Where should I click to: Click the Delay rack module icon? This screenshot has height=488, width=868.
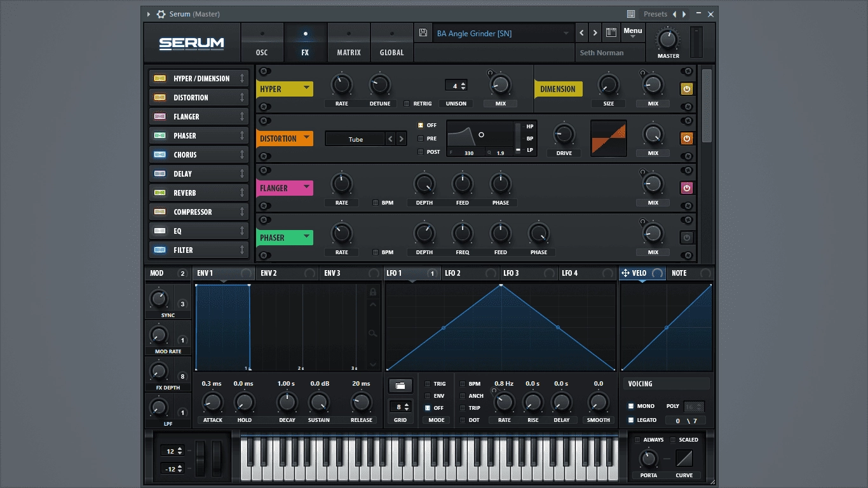[160, 174]
